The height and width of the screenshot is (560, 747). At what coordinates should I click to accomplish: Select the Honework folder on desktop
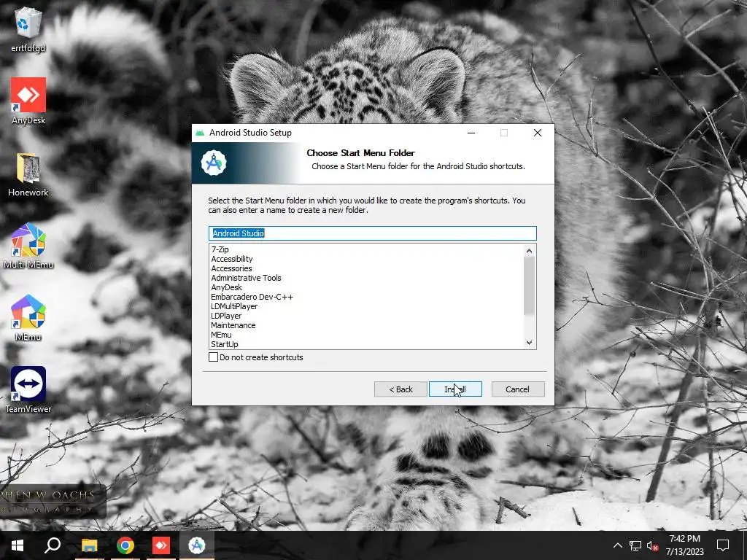pos(28,174)
